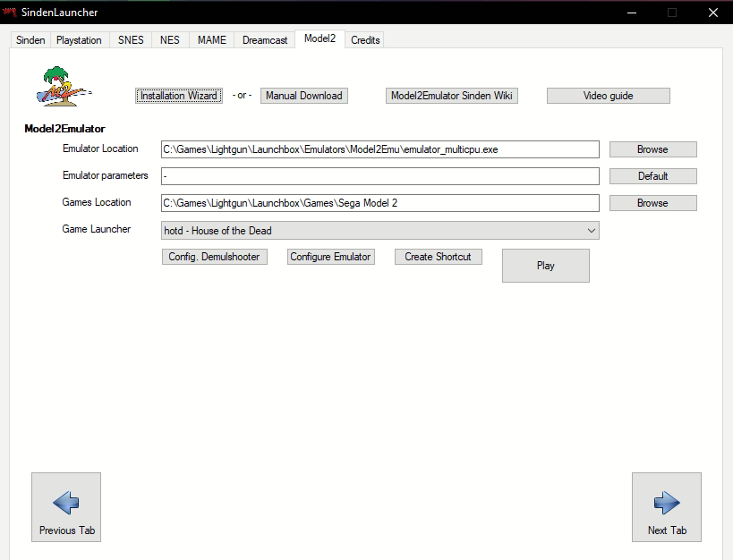733x560 pixels.
Task: Open the Video guide
Action: coord(609,96)
